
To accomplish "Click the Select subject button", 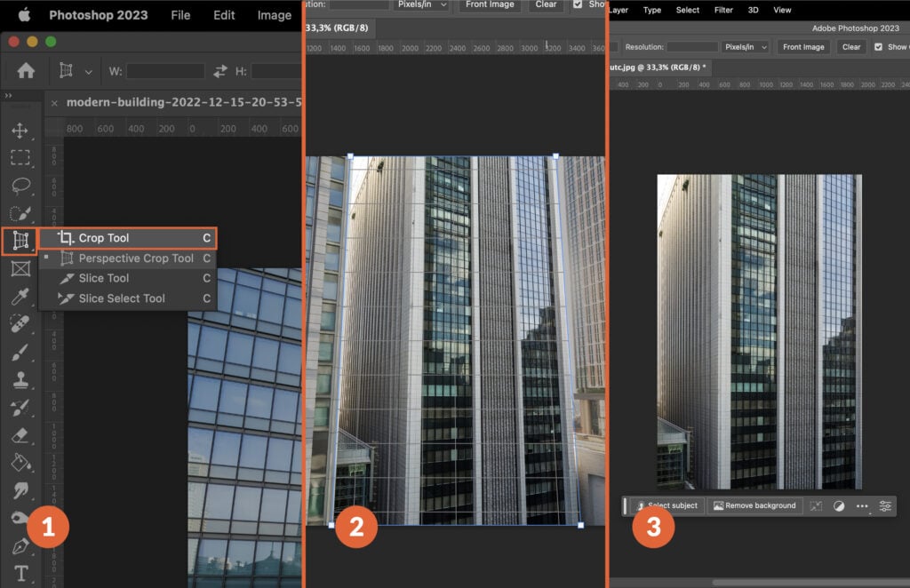I will pos(668,505).
